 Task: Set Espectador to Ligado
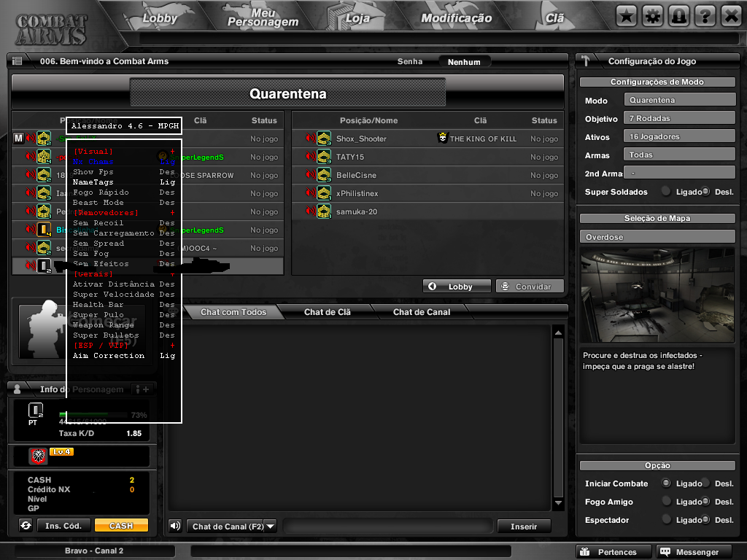666,519
